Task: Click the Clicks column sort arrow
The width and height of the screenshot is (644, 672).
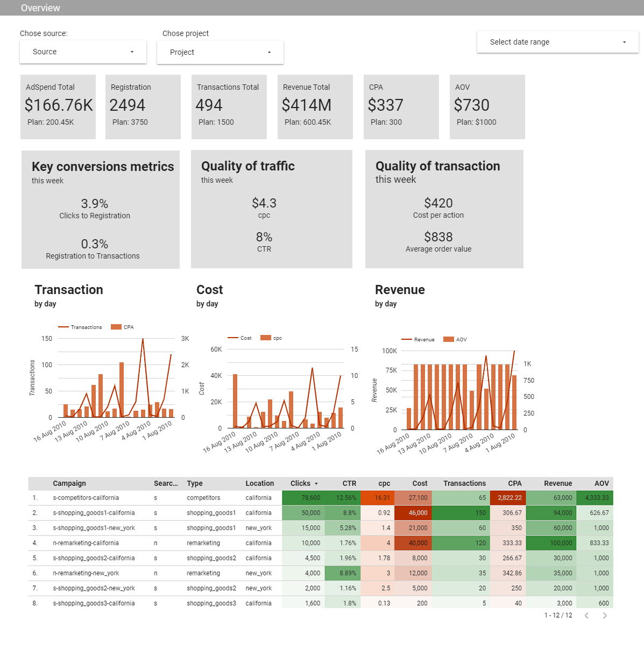Action: click(316, 484)
